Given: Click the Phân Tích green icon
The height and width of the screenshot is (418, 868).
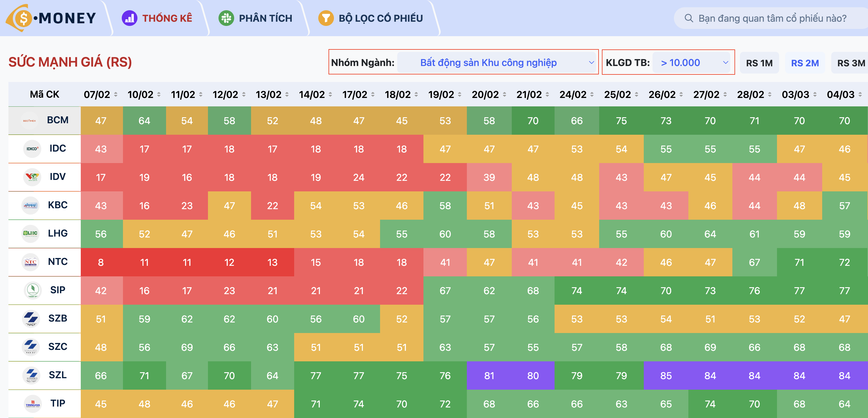Looking at the screenshot, I should (x=226, y=18).
